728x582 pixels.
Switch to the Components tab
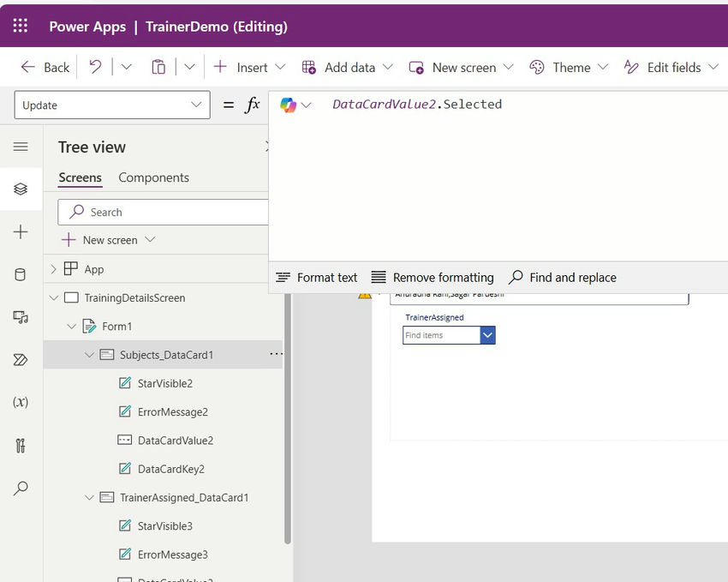click(153, 177)
